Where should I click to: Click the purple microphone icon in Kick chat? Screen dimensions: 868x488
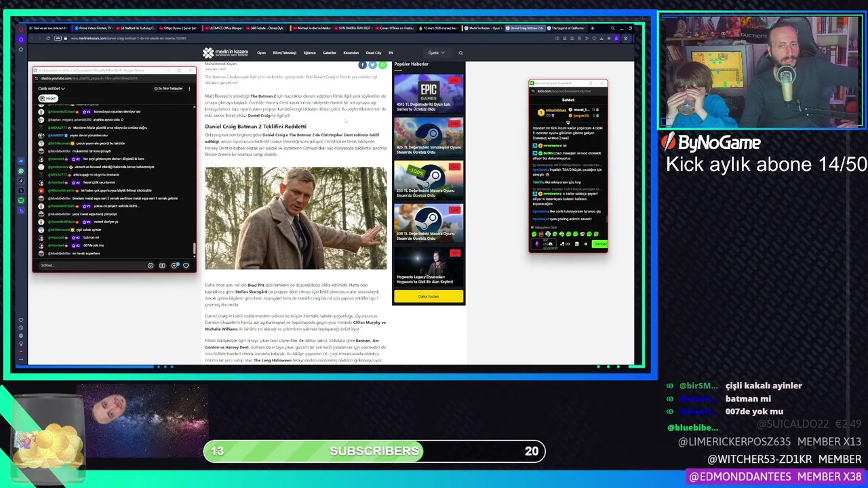tap(537, 244)
